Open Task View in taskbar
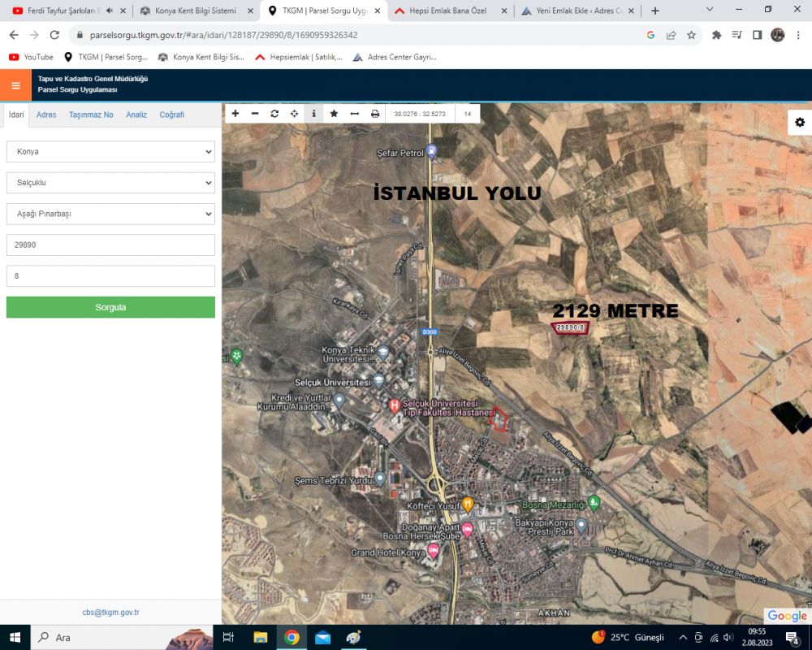 coord(228,637)
